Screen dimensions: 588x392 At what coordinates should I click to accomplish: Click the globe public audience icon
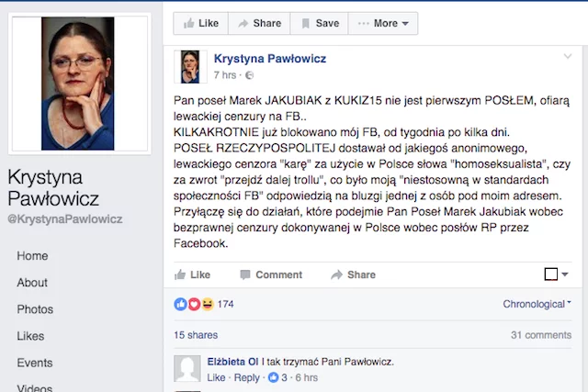tap(249, 75)
